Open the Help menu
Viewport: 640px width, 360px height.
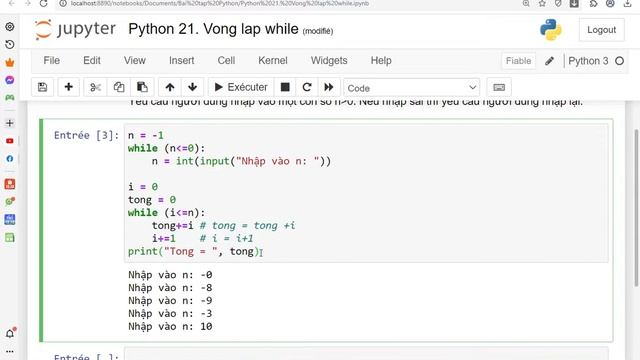[381, 60]
